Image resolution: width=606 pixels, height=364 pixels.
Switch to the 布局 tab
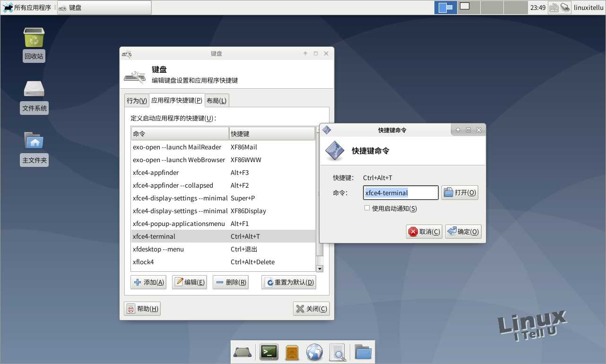click(x=217, y=100)
